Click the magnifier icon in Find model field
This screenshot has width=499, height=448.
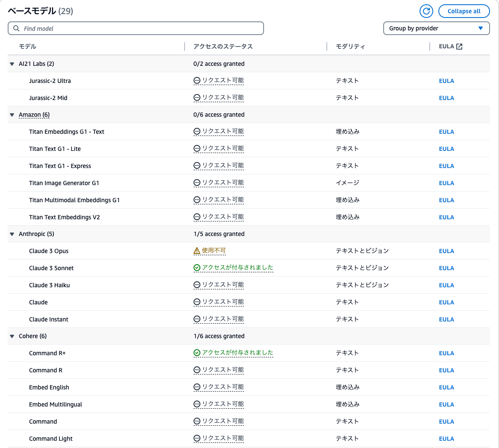tap(16, 28)
